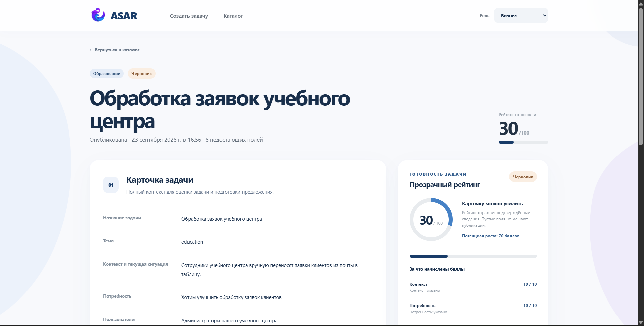The width and height of the screenshot is (644, 326).
Task: Click the Контекст: указано note
Action: pyautogui.click(x=425, y=291)
